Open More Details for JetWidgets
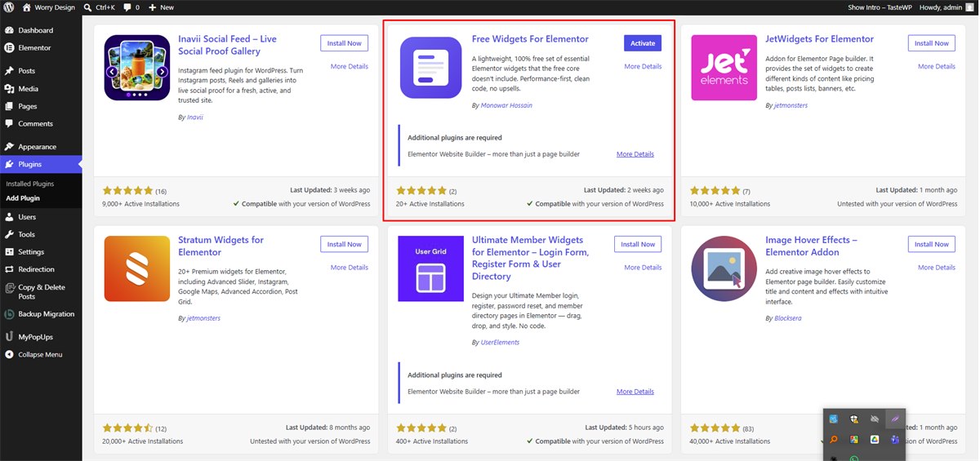This screenshot has width=980, height=461. (937, 66)
